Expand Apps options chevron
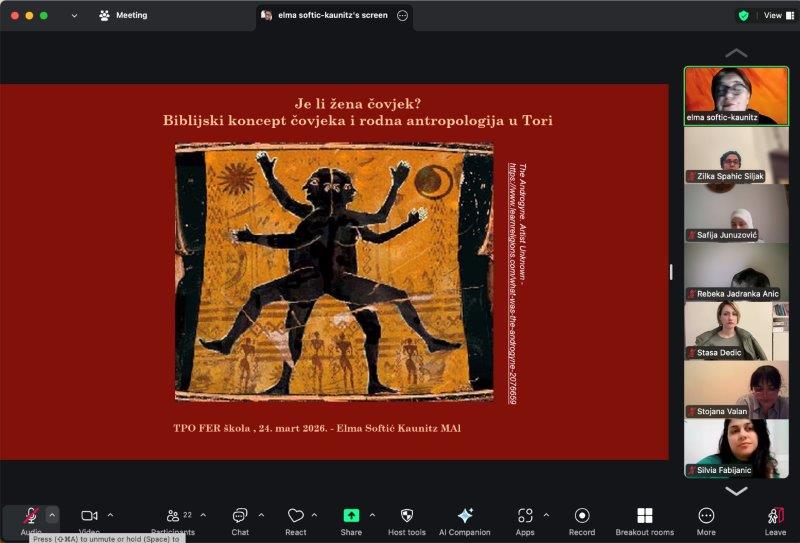 pos(546,515)
